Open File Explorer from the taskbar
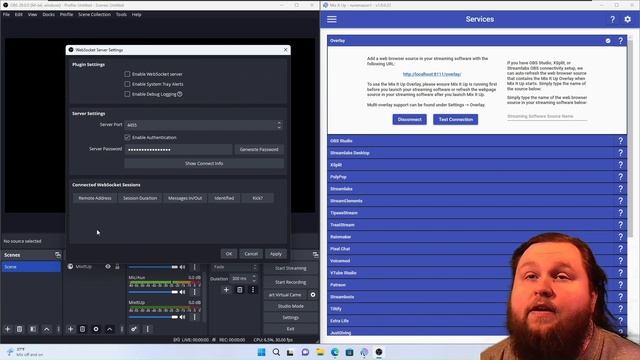This screenshot has width=640, height=360. [320, 352]
